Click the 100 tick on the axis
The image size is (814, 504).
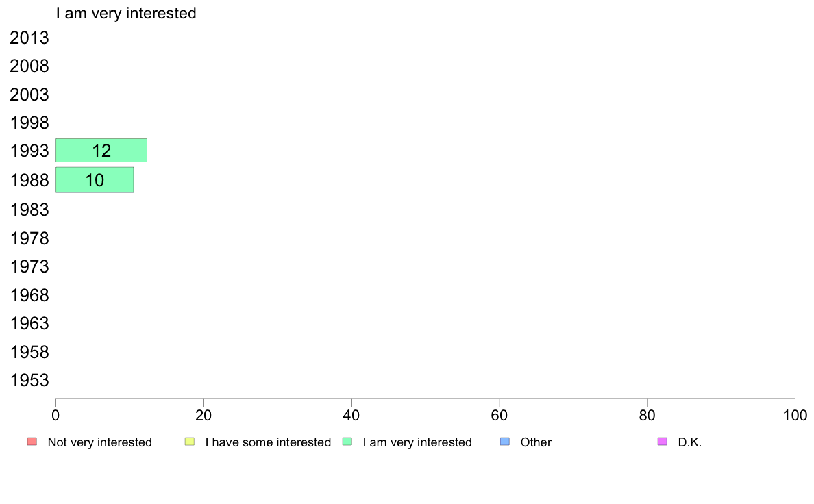coord(795,415)
